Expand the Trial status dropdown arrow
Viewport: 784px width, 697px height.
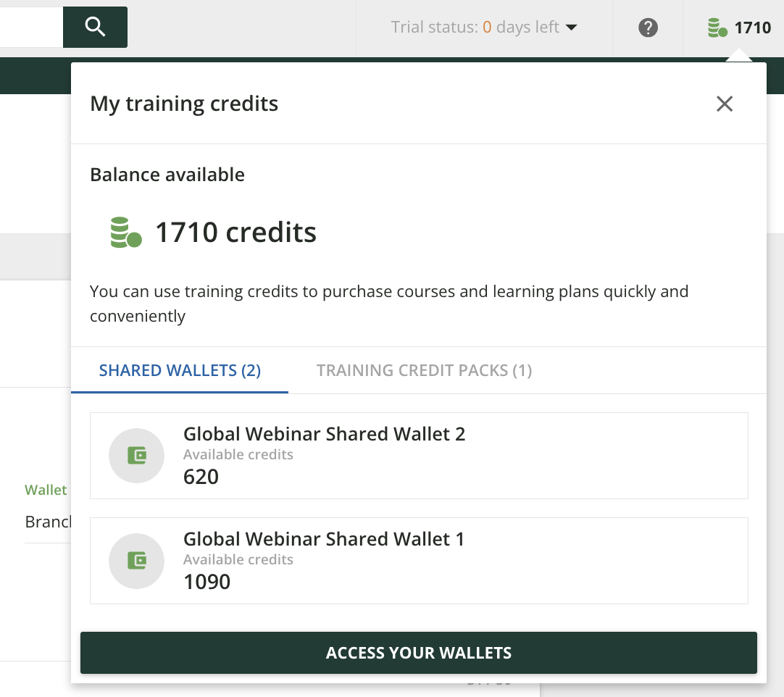pyautogui.click(x=571, y=28)
